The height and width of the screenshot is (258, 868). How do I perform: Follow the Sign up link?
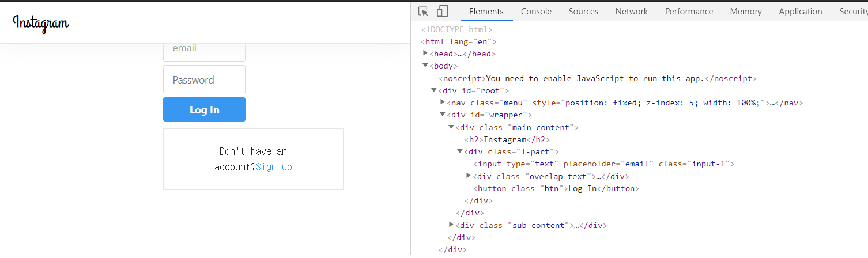click(x=274, y=167)
